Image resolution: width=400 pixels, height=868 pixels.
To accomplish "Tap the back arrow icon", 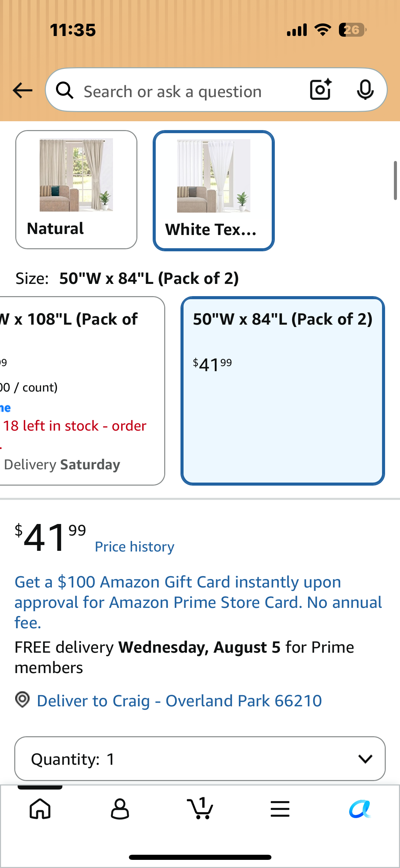I will 22,90.
